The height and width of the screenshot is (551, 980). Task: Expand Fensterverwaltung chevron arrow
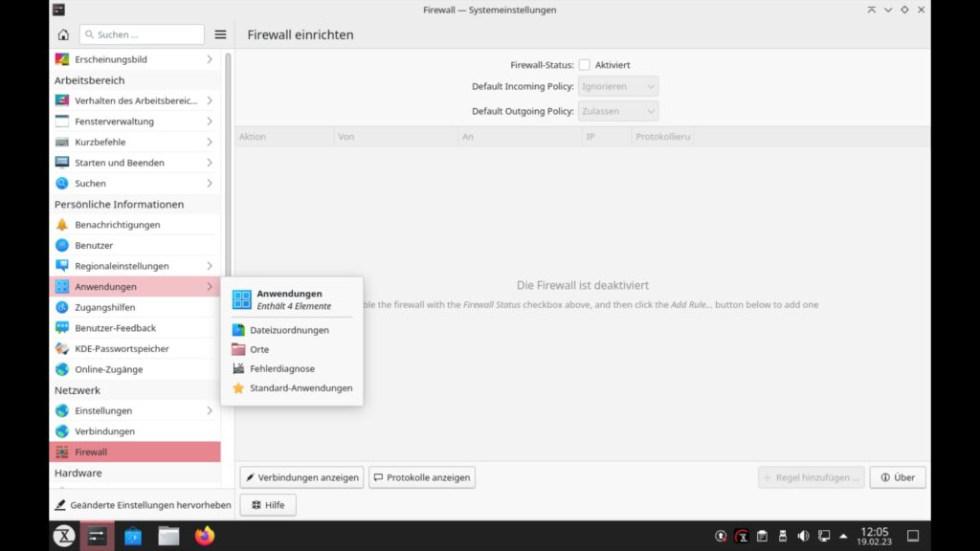(x=210, y=121)
